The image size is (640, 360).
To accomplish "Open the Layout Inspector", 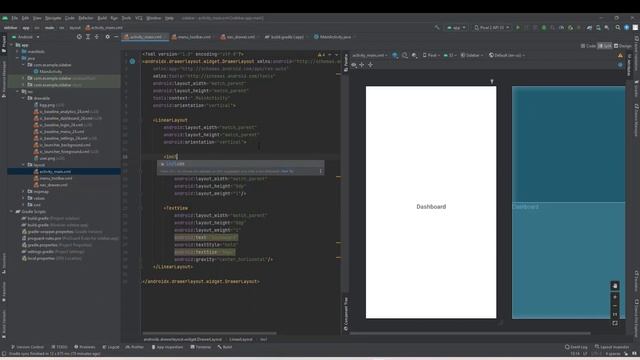I will [612, 347].
